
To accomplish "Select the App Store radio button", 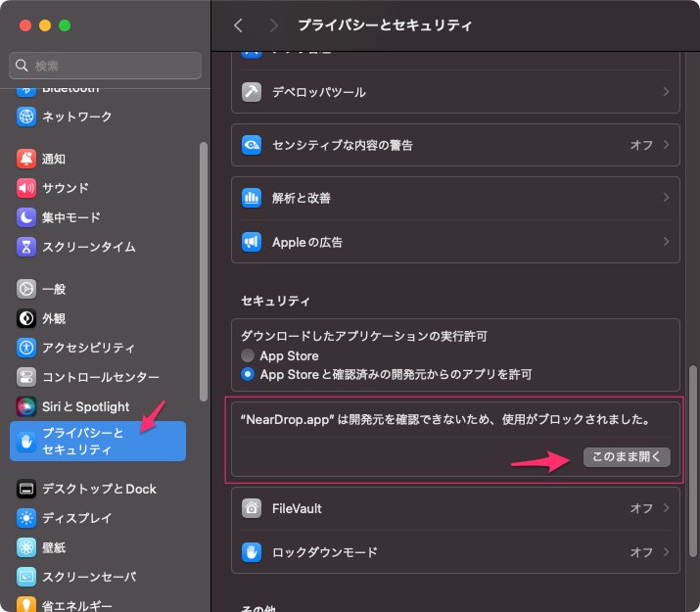I will [249, 355].
